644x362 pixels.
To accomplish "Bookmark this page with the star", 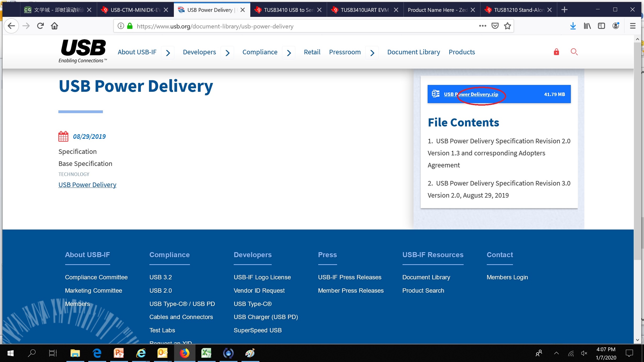I will (x=507, y=26).
